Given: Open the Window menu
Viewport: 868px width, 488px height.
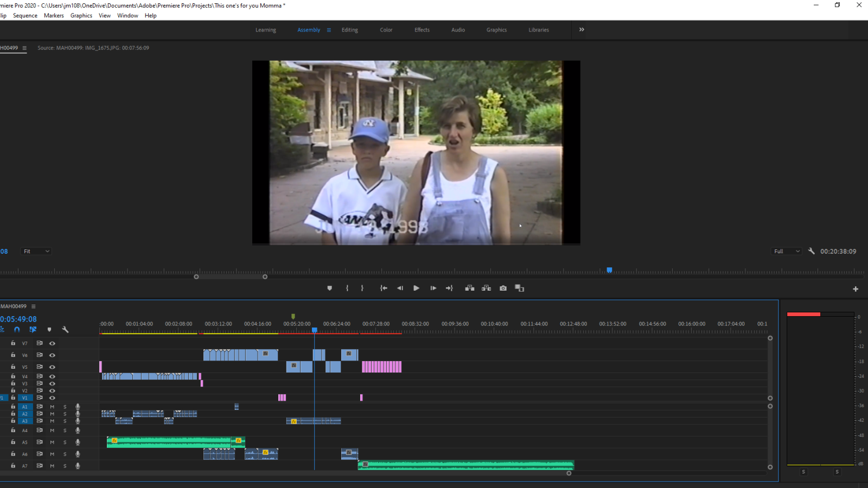Looking at the screenshot, I should 127,16.
